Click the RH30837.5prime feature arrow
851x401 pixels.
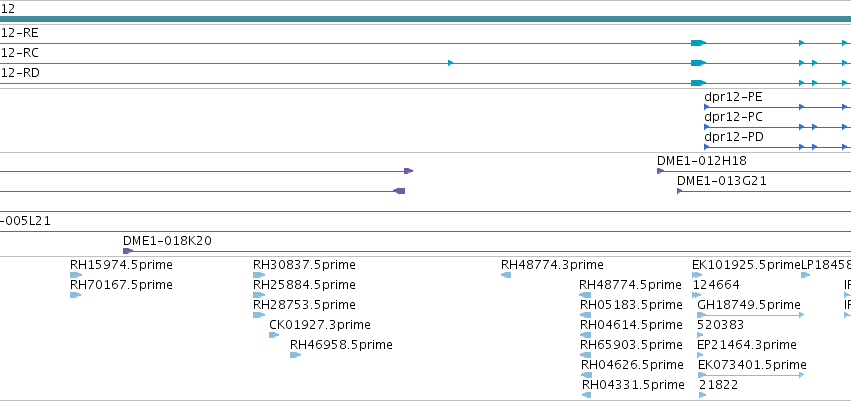[259, 275]
